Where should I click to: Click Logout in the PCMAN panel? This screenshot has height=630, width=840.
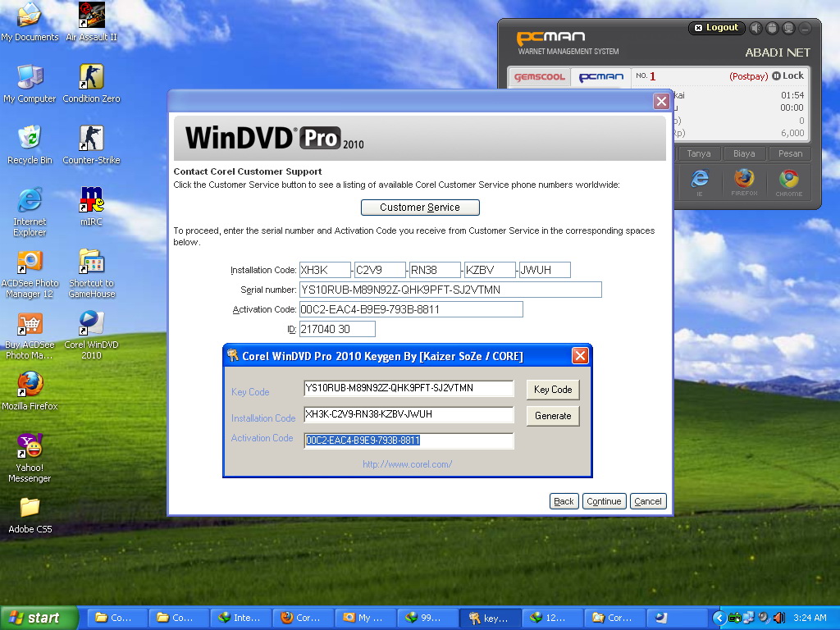716,27
